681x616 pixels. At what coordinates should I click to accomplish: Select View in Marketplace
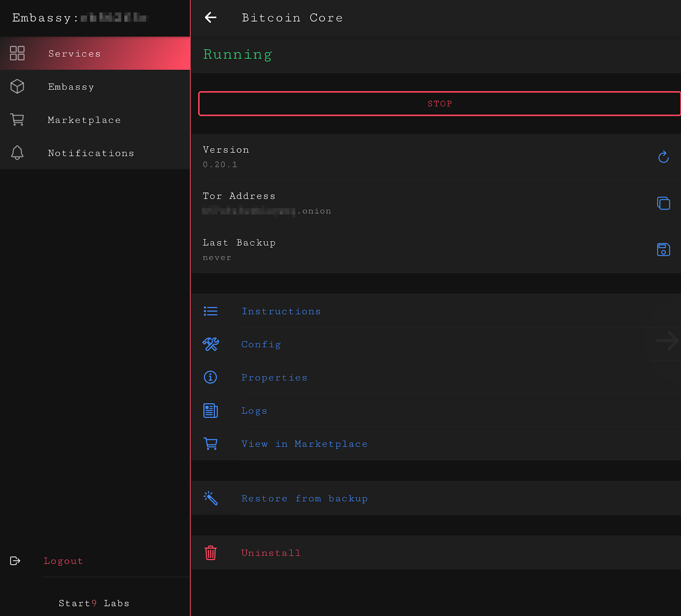[304, 444]
